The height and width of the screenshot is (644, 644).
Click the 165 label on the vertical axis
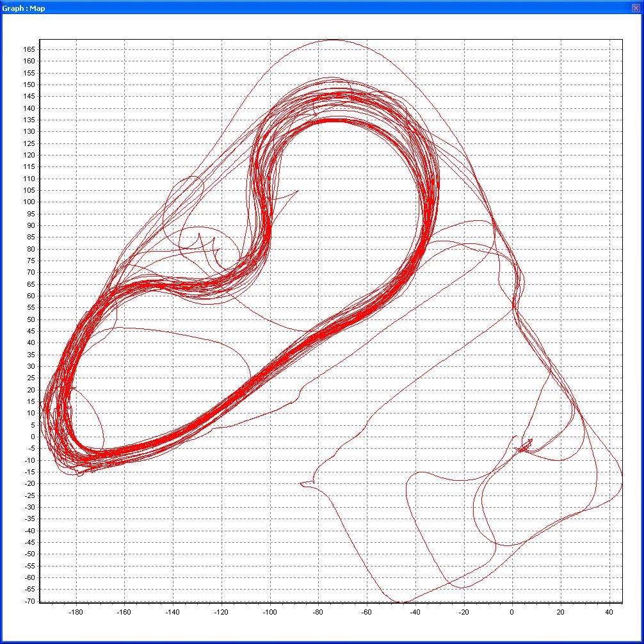point(29,49)
